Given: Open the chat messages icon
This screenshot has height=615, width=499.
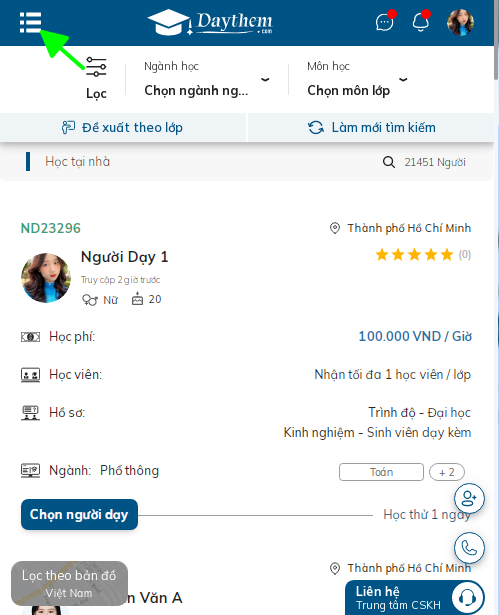Looking at the screenshot, I should [x=384, y=23].
